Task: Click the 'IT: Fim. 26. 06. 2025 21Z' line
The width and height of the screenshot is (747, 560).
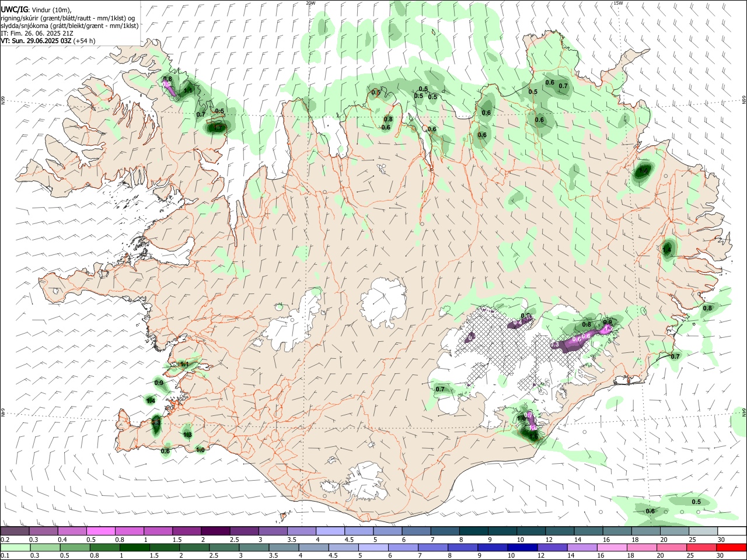Action: point(37,33)
